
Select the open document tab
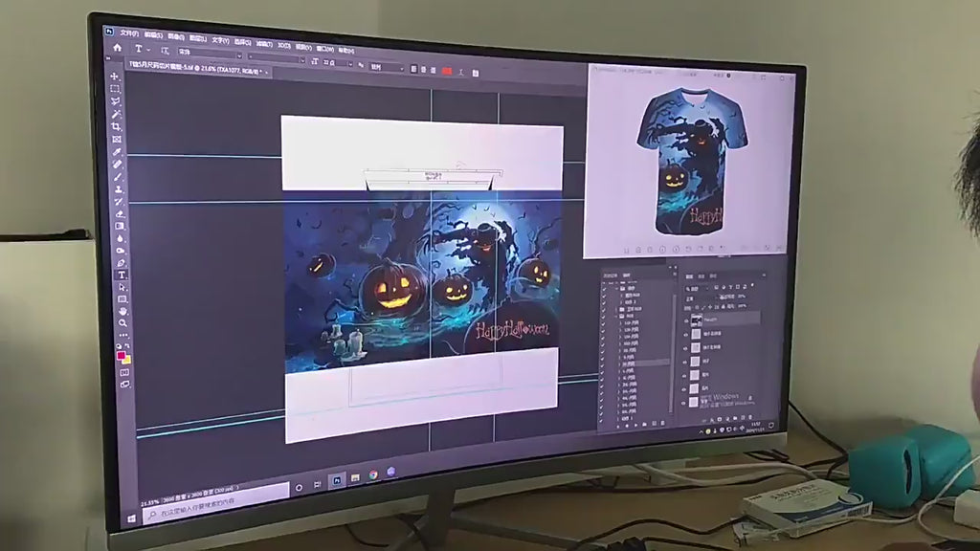pos(197,68)
